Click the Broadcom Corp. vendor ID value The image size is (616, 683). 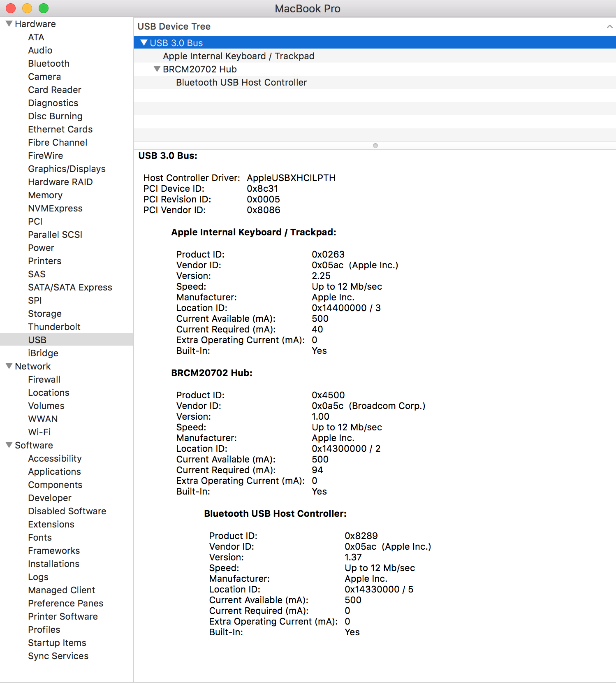(368, 406)
